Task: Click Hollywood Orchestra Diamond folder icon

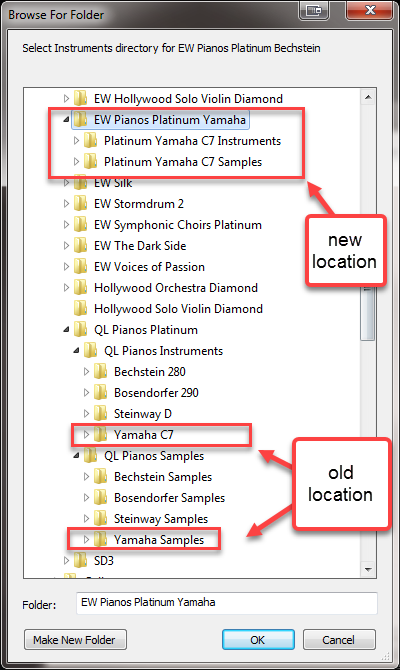Action: (x=80, y=287)
